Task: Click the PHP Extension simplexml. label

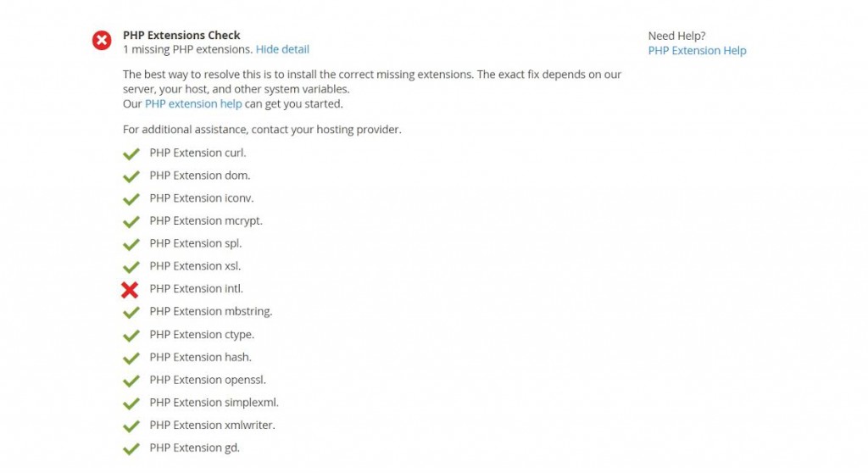Action: tap(214, 402)
